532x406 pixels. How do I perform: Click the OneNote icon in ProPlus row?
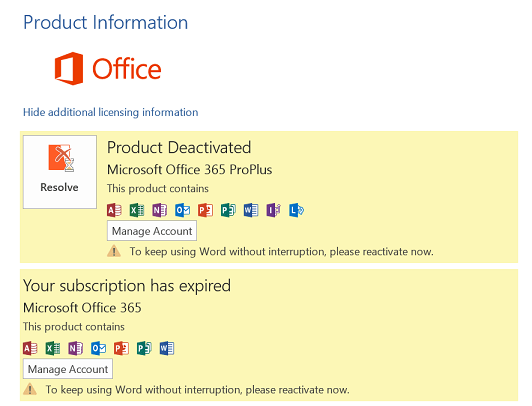coord(160,210)
